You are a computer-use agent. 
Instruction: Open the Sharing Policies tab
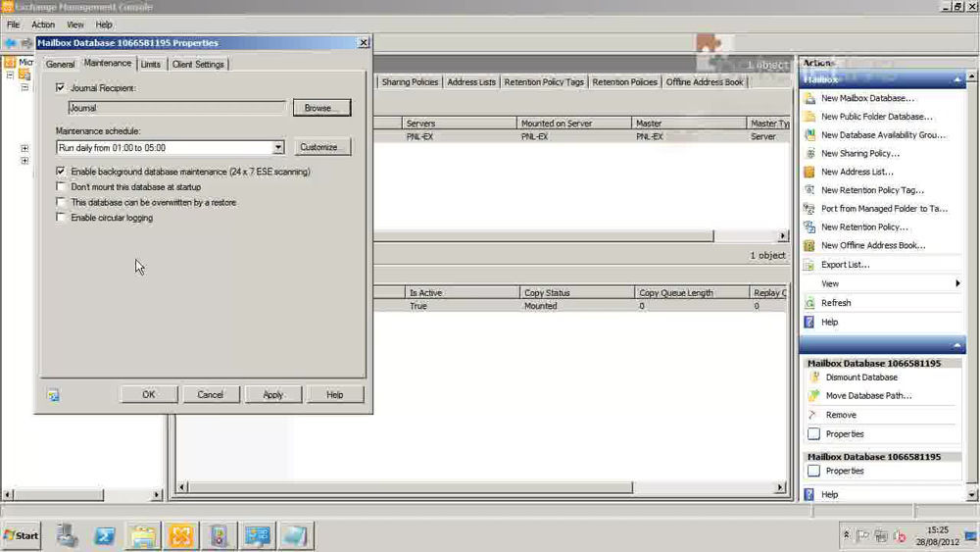pos(410,82)
